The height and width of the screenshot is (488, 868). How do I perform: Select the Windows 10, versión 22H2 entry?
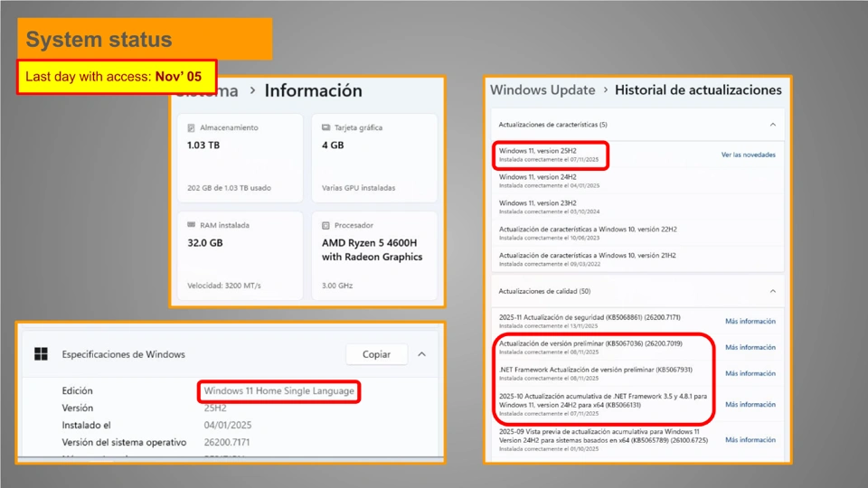[637, 233]
